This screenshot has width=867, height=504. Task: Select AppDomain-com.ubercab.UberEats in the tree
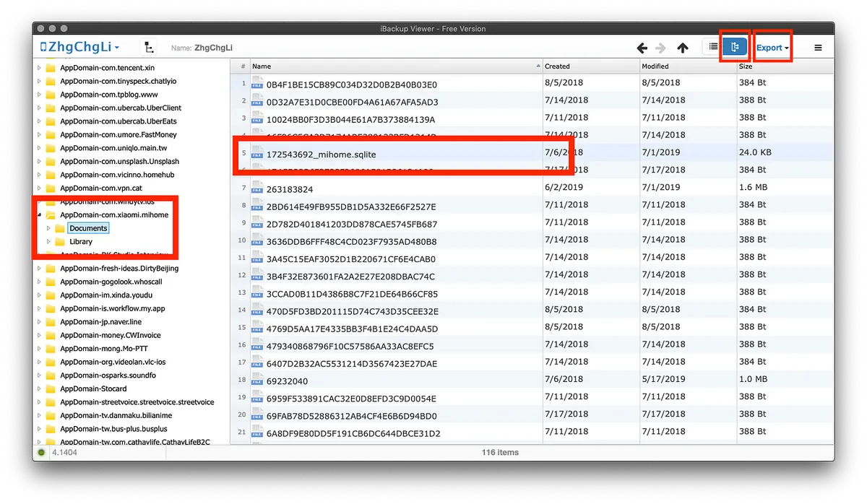point(118,121)
